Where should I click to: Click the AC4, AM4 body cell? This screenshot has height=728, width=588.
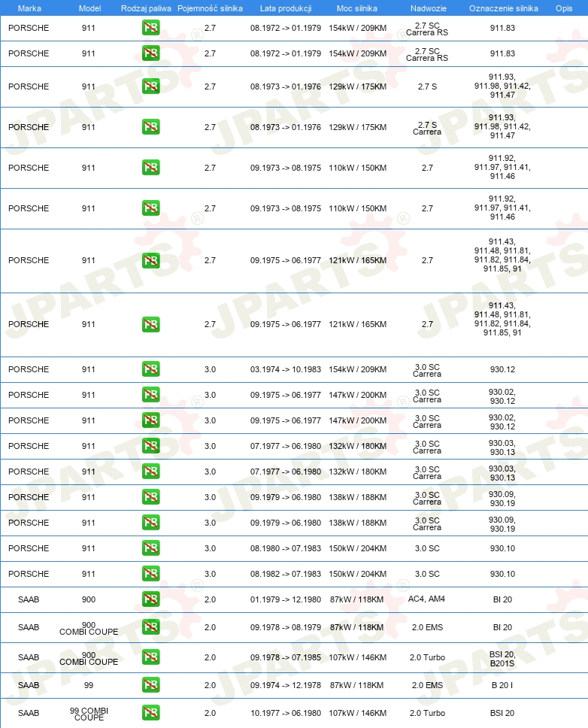[426, 599]
